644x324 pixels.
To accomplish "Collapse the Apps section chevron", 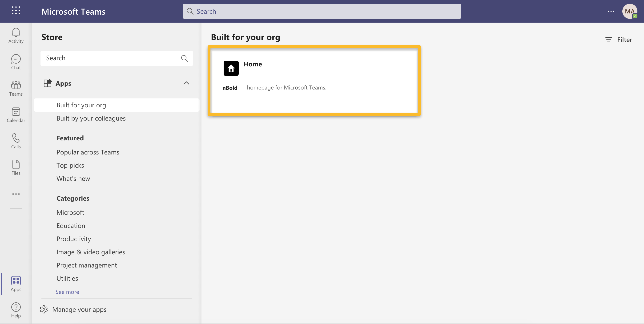I will tap(186, 83).
